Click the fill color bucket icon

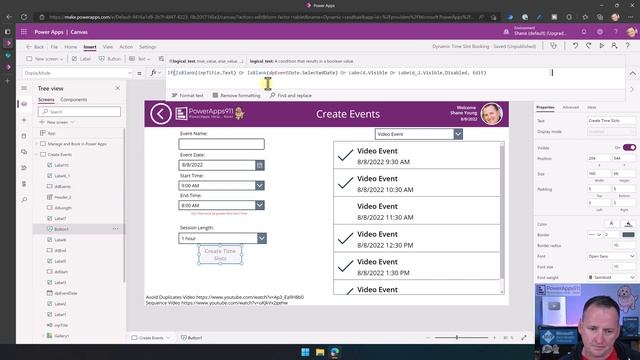coord(628,224)
